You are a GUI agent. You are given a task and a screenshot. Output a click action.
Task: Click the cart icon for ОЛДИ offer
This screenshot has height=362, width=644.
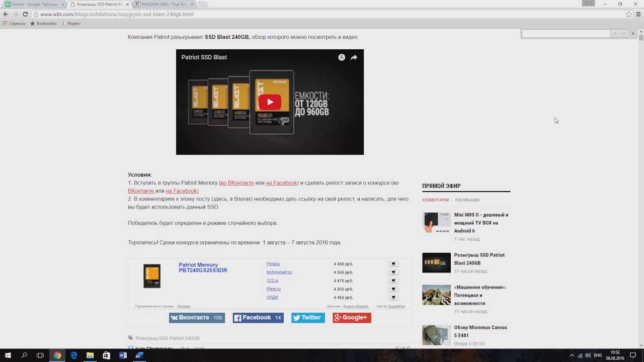coord(393,298)
